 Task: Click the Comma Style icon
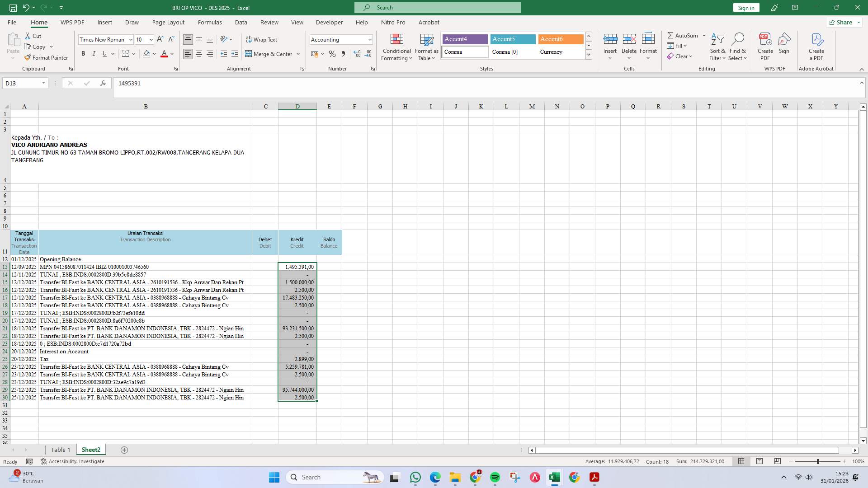344,54
